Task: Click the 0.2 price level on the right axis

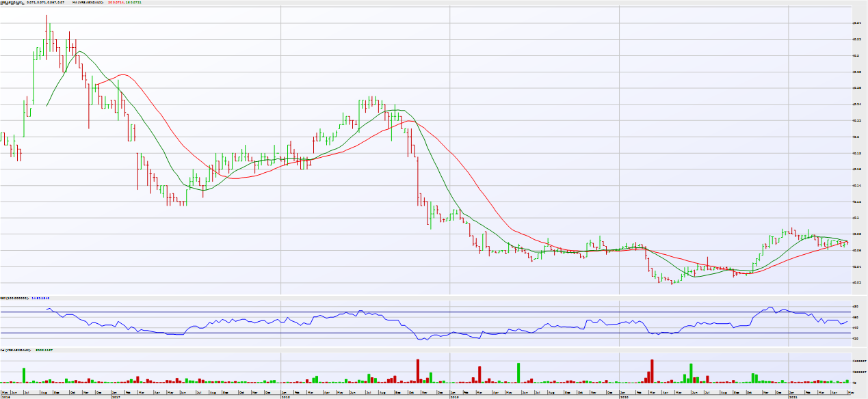Action: (856, 137)
